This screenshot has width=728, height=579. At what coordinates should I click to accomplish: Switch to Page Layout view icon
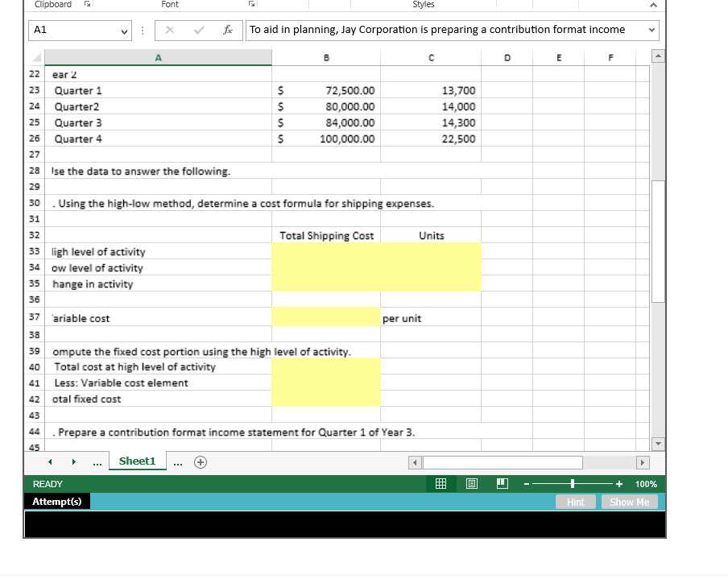coord(470,483)
